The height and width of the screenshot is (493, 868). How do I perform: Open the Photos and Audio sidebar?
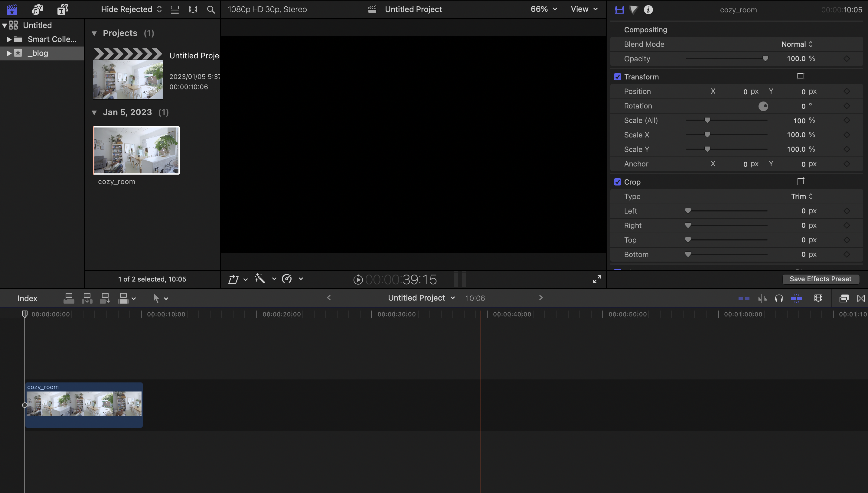pyautogui.click(x=37, y=9)
